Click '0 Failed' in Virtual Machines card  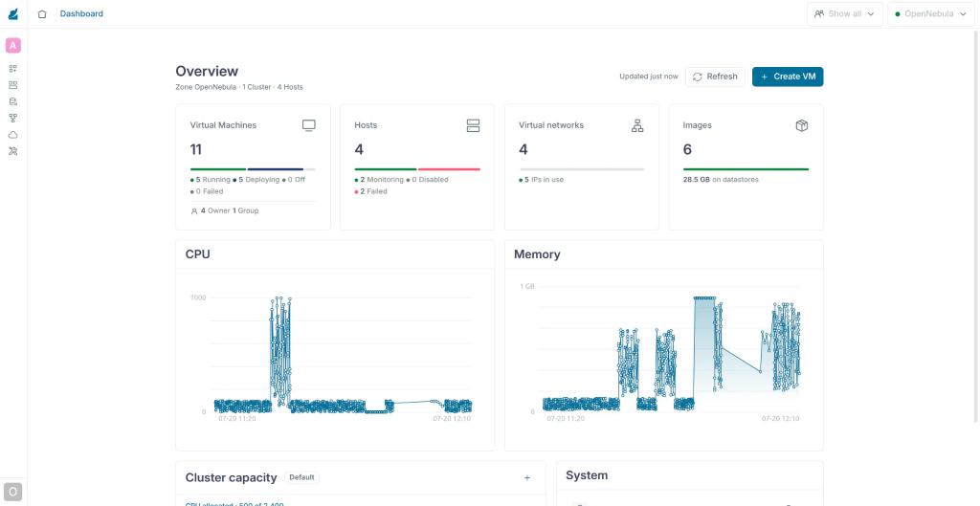[207, 191]
